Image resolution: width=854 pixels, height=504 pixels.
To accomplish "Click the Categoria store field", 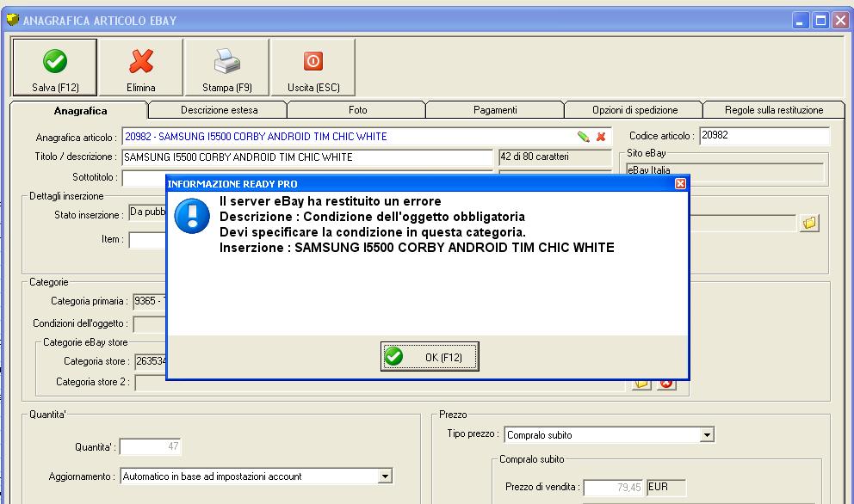I will 151,361.
